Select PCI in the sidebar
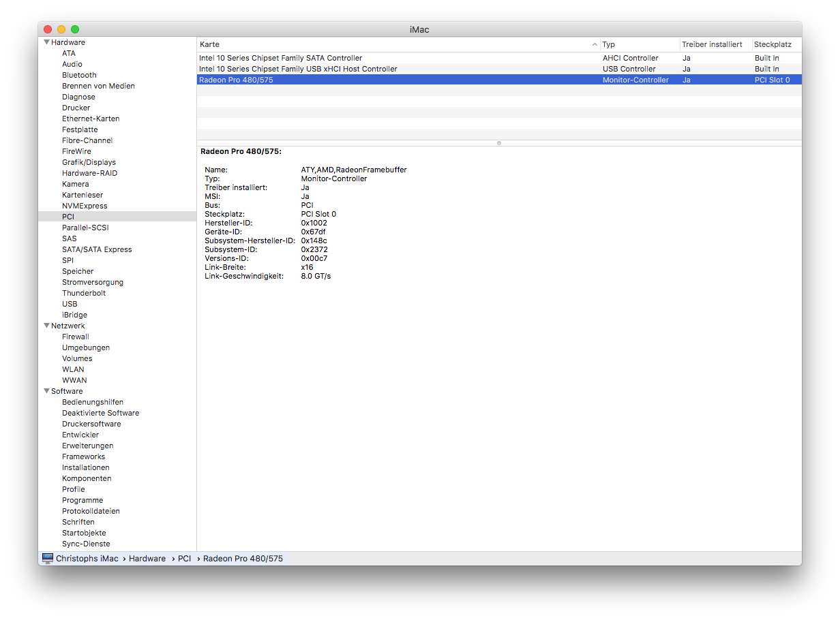The image size is (840, 620). (68, 217)
